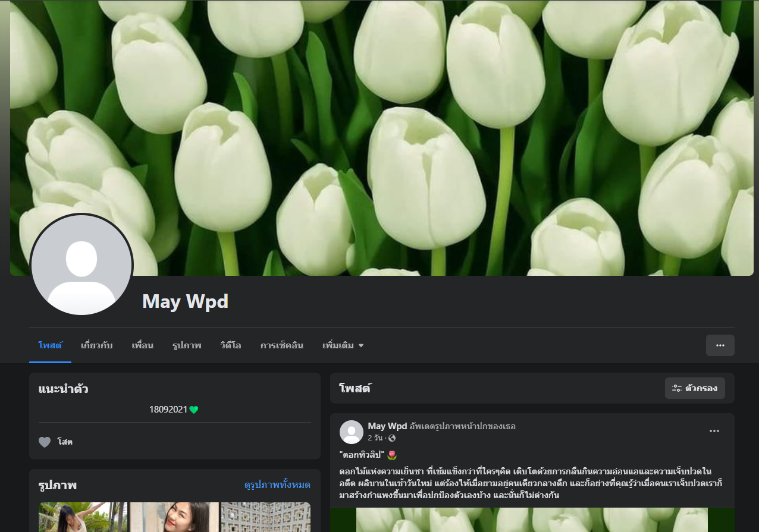Click the large default profile avatar
The height and width of the screenshot is (532, 759).
(x=81, y=265)
